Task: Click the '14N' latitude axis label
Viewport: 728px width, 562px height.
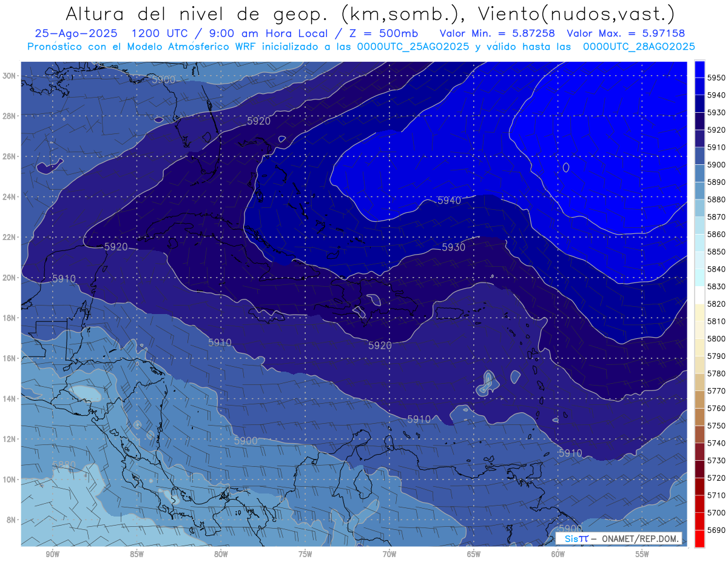Action: click(x=9, y=399)
